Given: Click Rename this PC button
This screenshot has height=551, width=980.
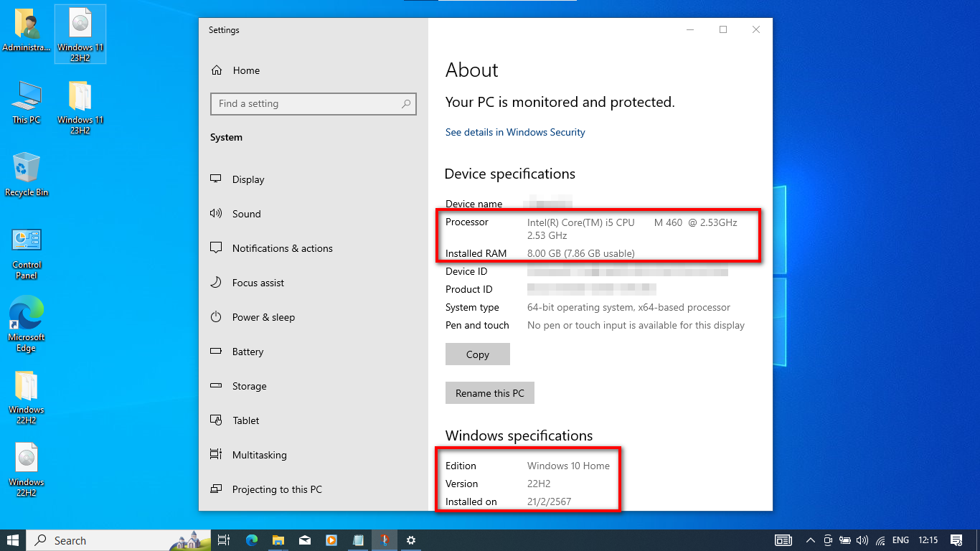Looking at the screenshot, I should [490, 393].
